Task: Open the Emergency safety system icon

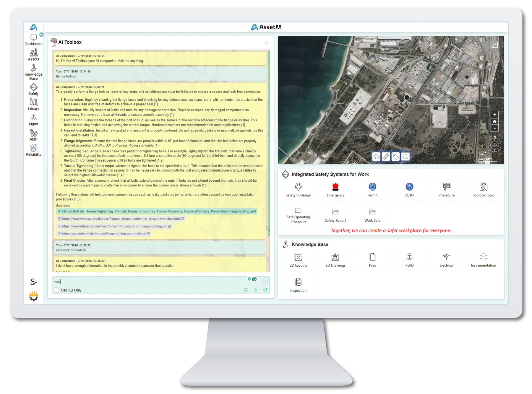Action: [x=335, y=190]
